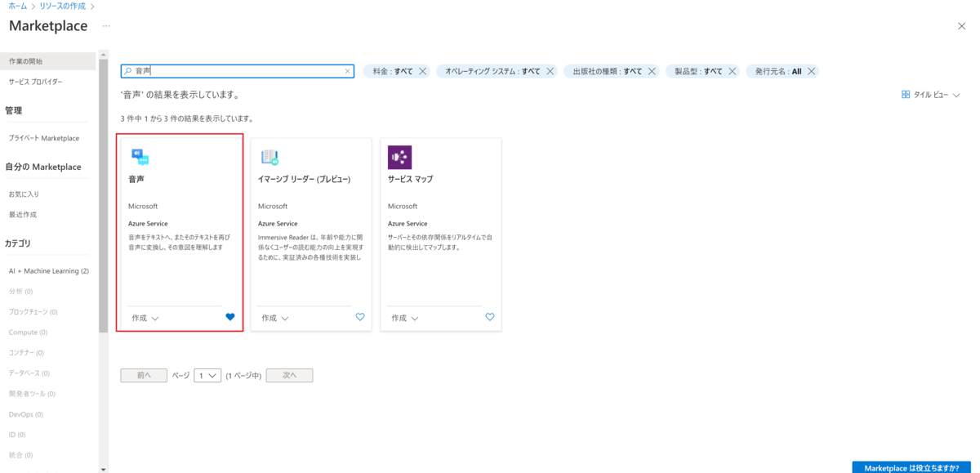The image size is (980, 473).
Task: Remove the 出版社の種類 filter chip
Action: (x=652, y=71)
